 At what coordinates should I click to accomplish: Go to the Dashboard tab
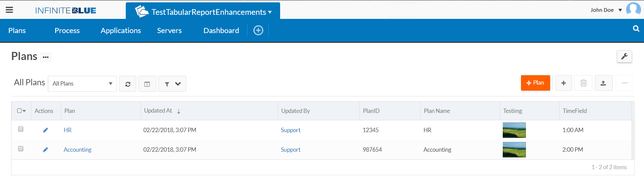pos(221,31)
